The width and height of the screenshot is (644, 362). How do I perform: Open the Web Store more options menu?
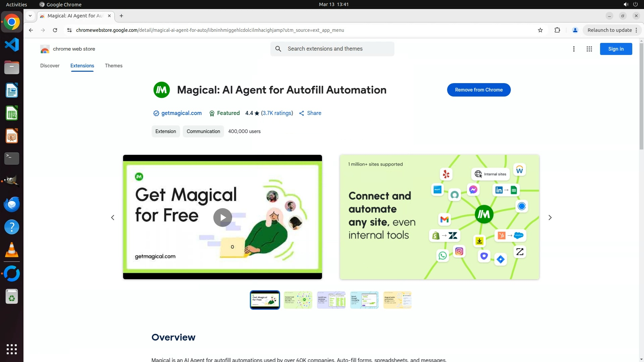click(574, 49)
